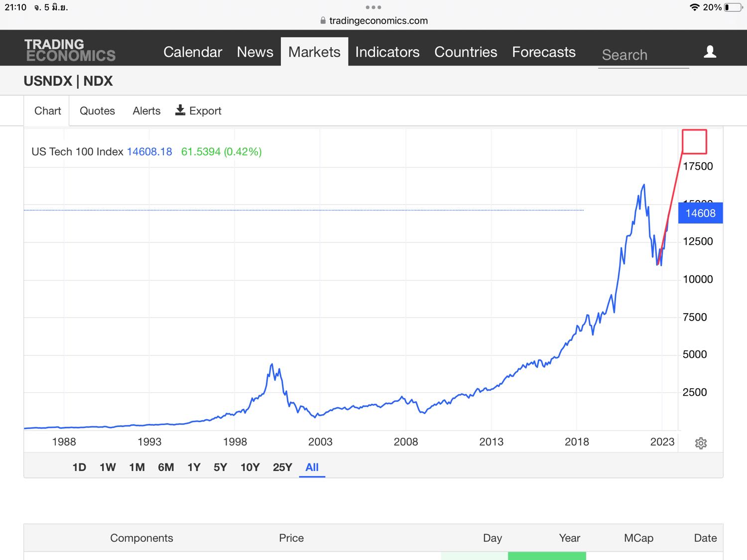
Task: Click the 1998 x-axis label
Action: [235, 442]
